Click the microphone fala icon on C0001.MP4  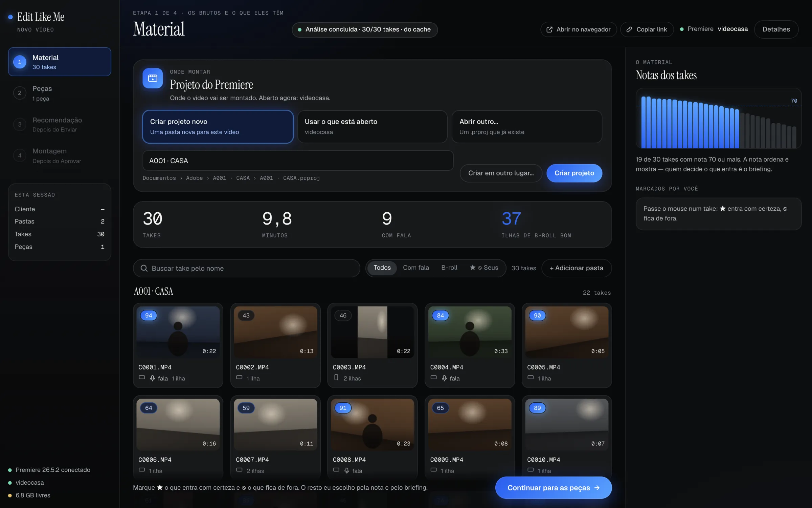click(x=153, y=378)
